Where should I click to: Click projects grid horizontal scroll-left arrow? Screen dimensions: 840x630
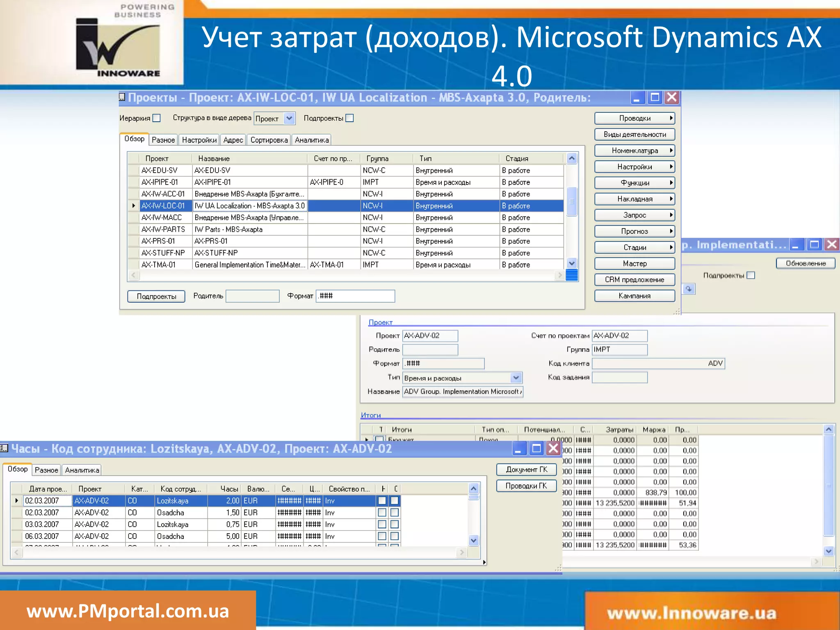[x=133, y=275]
